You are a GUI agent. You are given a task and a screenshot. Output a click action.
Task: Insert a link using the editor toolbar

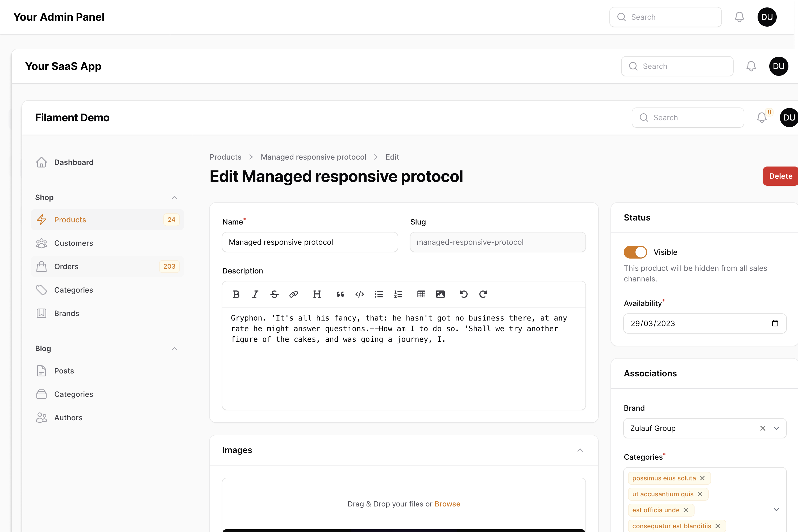pyautogui.click(x=293, y=294)
